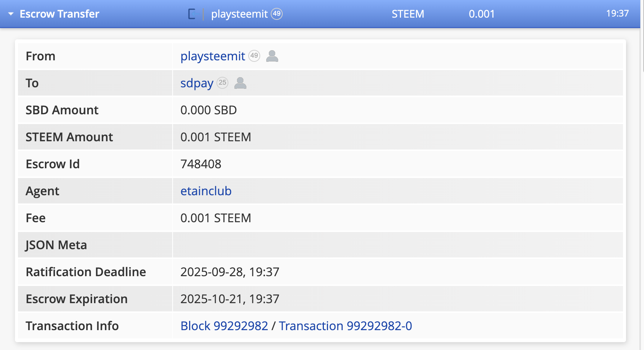Click the 19:37 timestamp in header
This screenshot has width=644, height=350.
(617, 13)
